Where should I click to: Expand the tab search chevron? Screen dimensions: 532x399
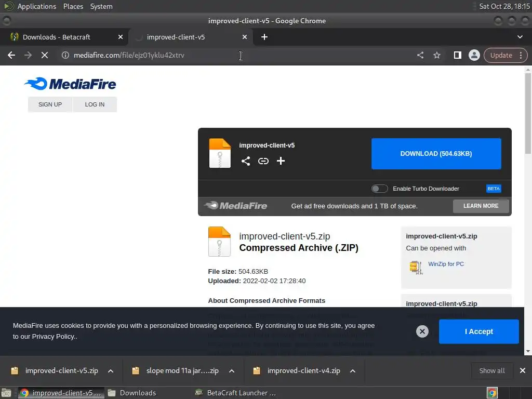click(x=520, y=37)
